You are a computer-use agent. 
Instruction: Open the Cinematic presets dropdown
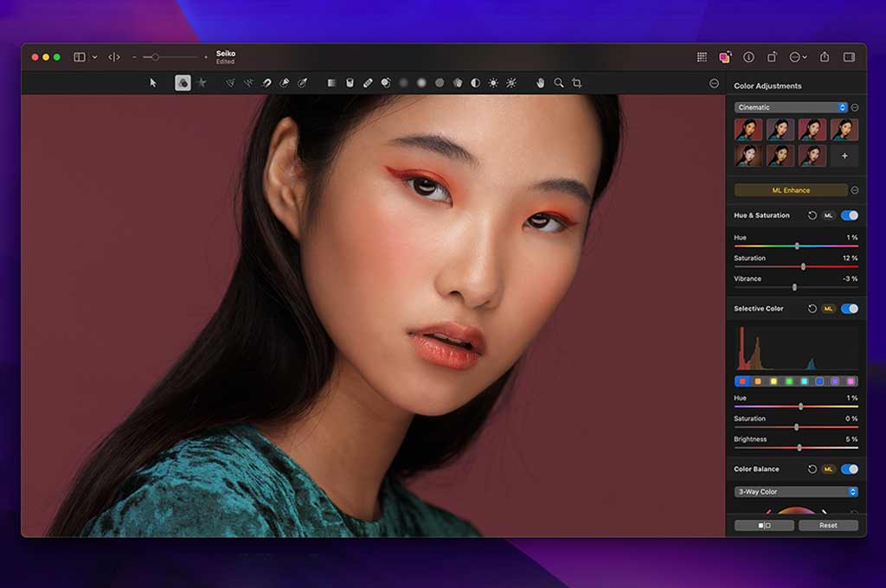click(790, 106)
